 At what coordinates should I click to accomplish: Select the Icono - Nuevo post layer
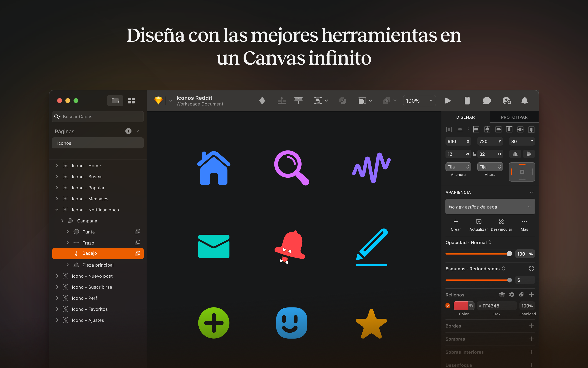coord(98,276)
